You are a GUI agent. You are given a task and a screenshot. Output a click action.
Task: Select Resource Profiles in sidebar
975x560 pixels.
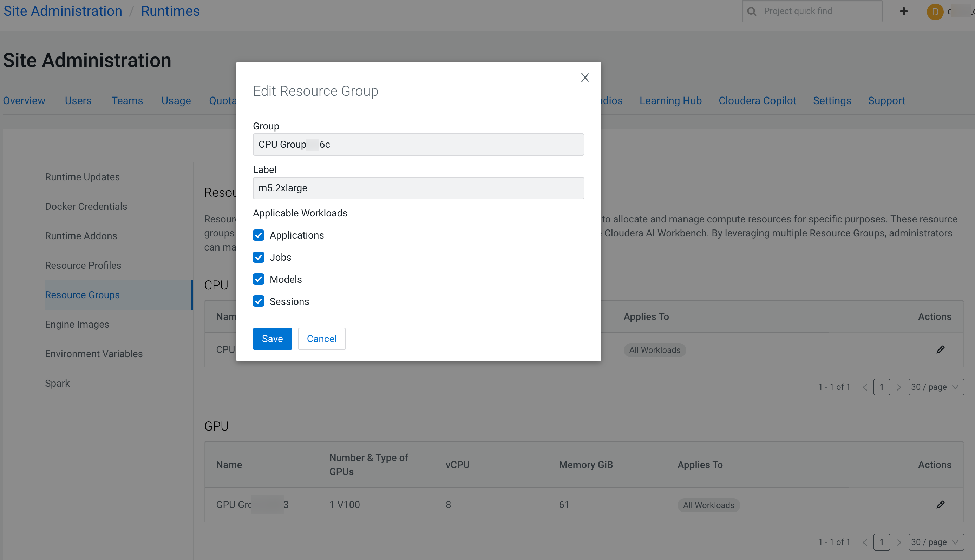point(83,265)
